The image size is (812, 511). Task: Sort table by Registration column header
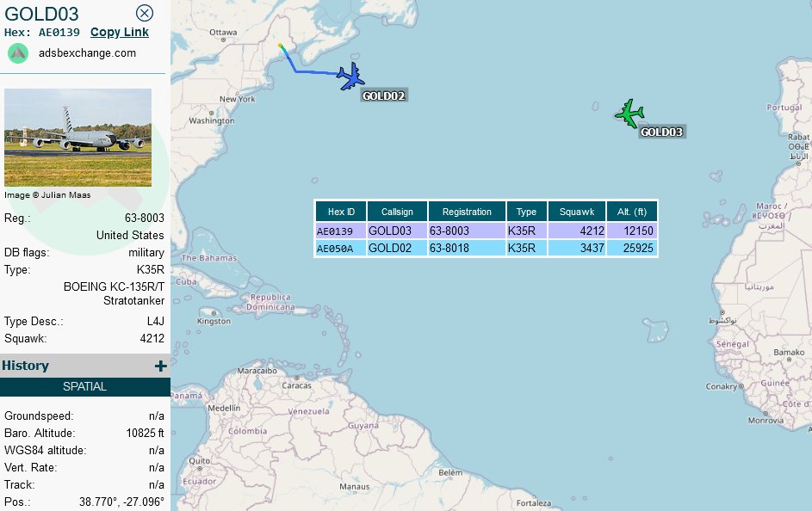coord(467,212)
